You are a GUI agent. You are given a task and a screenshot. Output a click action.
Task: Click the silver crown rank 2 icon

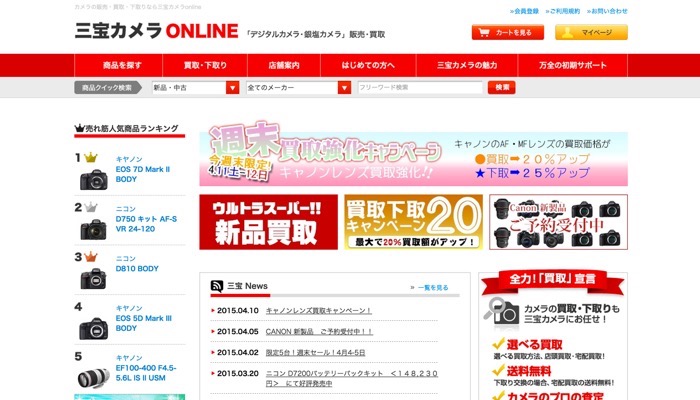pos(91,207)
